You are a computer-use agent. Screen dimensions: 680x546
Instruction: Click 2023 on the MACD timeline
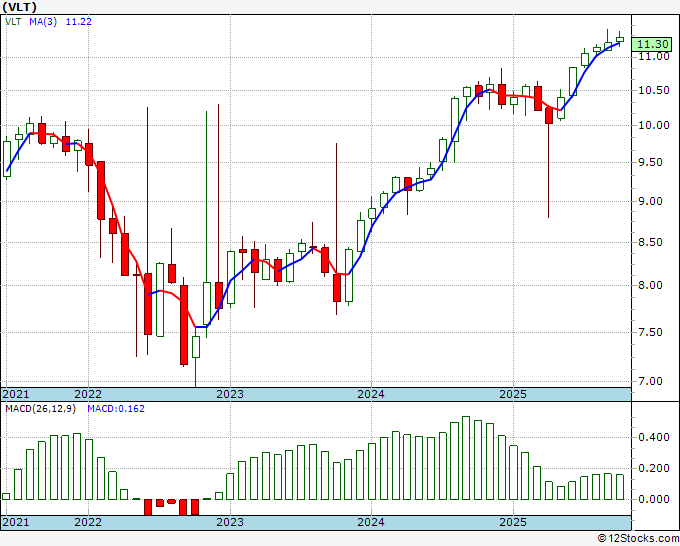230,522
